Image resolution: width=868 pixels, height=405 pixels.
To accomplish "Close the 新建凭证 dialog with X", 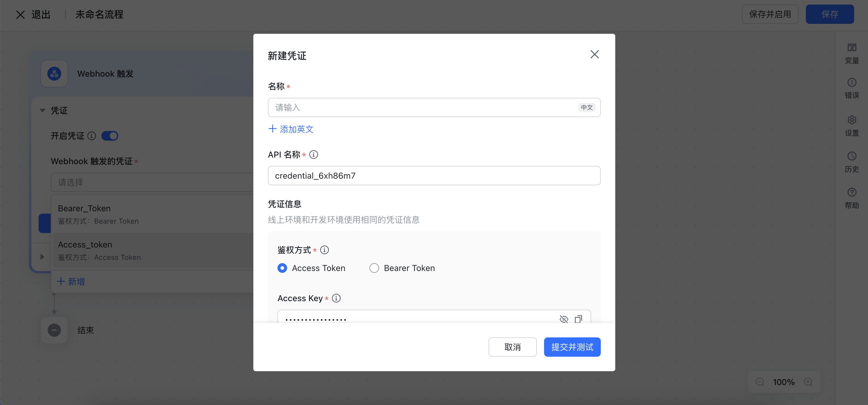I will 594,54.
